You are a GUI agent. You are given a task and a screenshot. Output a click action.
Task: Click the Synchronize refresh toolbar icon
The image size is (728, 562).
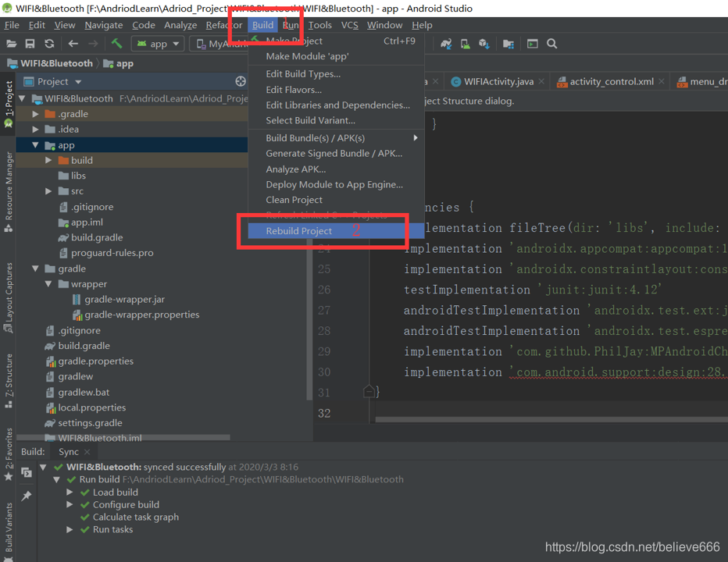point(49,44)
